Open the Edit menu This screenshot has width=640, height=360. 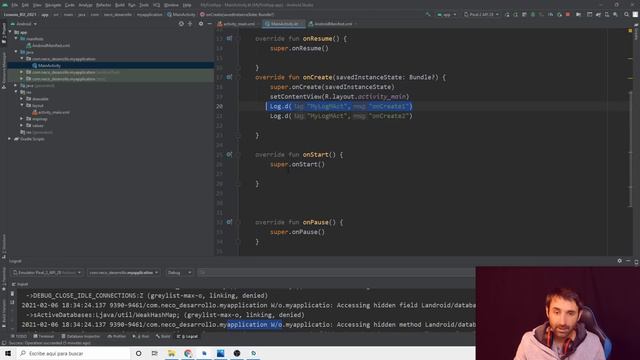25,5
